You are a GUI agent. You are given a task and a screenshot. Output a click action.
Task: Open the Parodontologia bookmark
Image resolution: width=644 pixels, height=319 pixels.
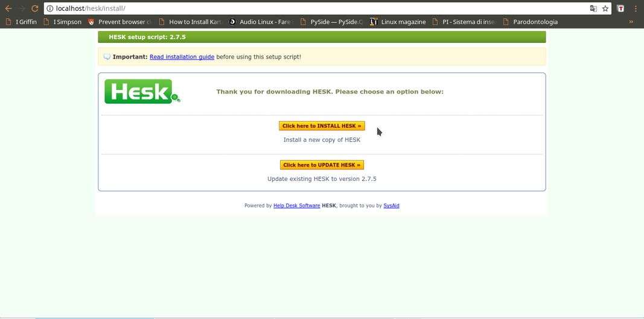[x=531, y=22]
